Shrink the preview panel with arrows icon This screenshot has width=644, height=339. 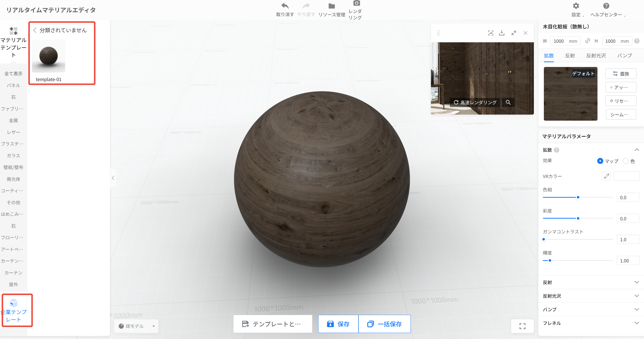[x=514, y=33]
